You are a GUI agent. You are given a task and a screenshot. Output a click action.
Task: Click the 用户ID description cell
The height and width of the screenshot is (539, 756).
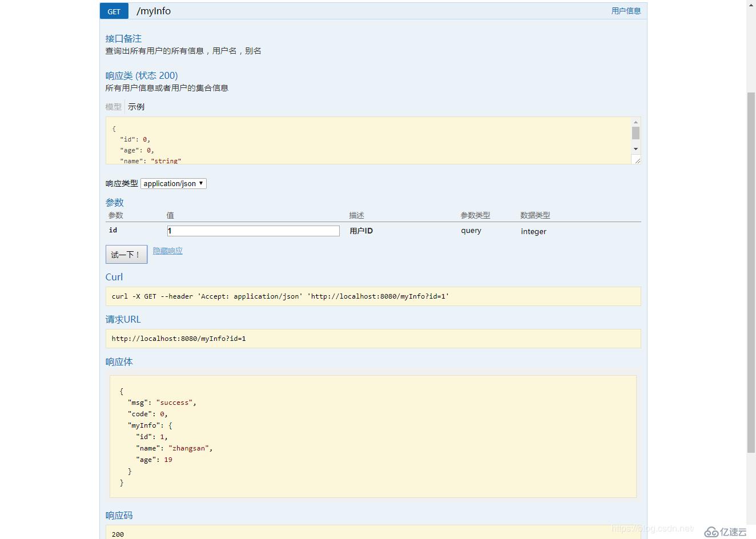point(361,231)
